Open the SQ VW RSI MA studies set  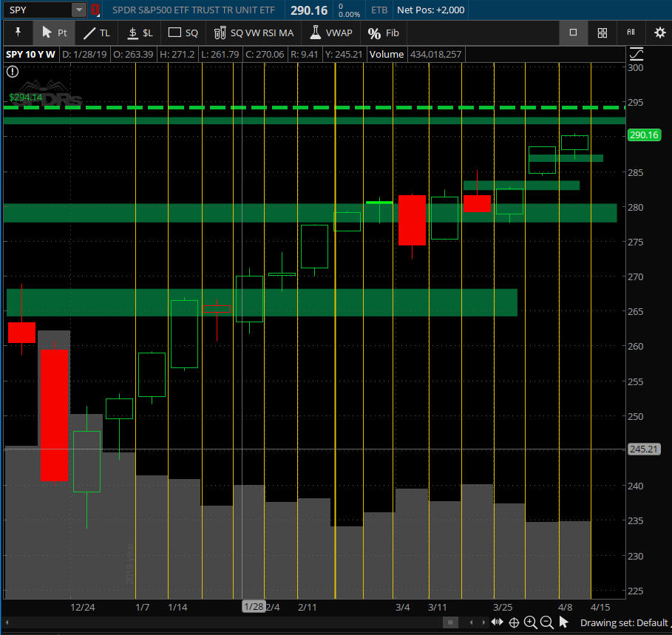[x=254, y=33]
